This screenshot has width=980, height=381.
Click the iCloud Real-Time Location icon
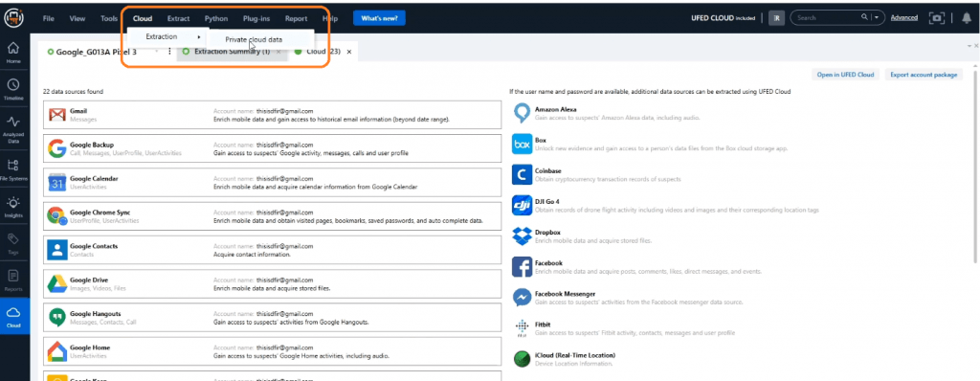pos(522,359)
